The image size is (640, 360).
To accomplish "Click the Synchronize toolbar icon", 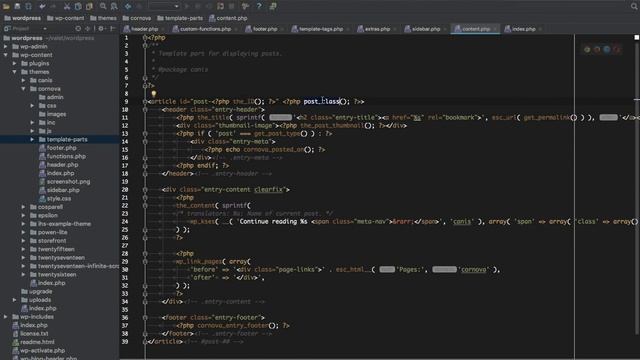I will coord(29,6).
